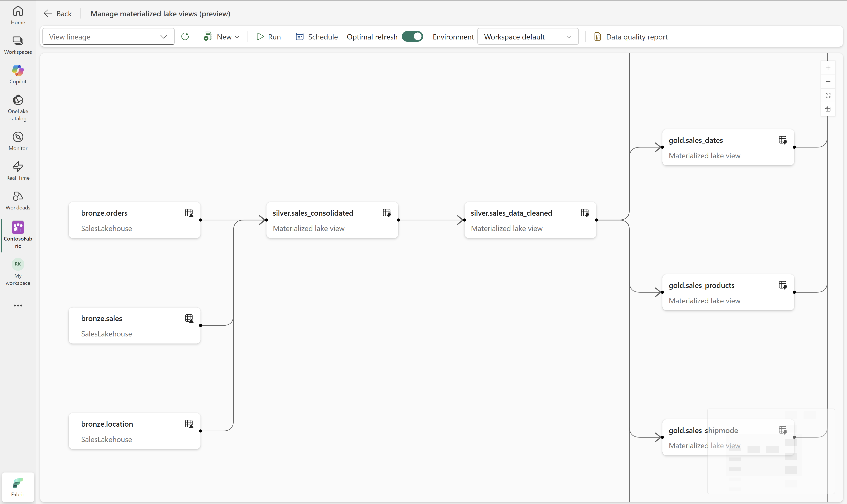Click the zoom out minus icon
This screenshot has height=504, width=847.
pyautogui.click(x=828, y=82)
